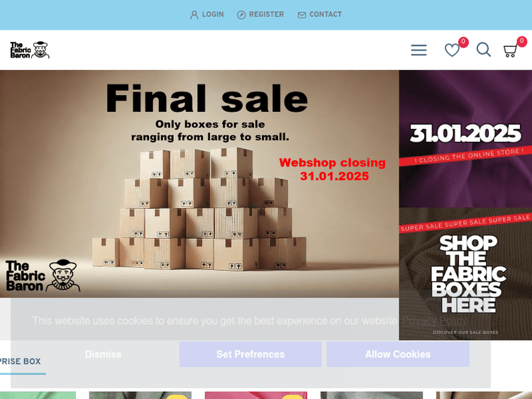Click the Set Prefrences button
The height and width of the screenshot is (399, 532).
(x=250, y=354)
